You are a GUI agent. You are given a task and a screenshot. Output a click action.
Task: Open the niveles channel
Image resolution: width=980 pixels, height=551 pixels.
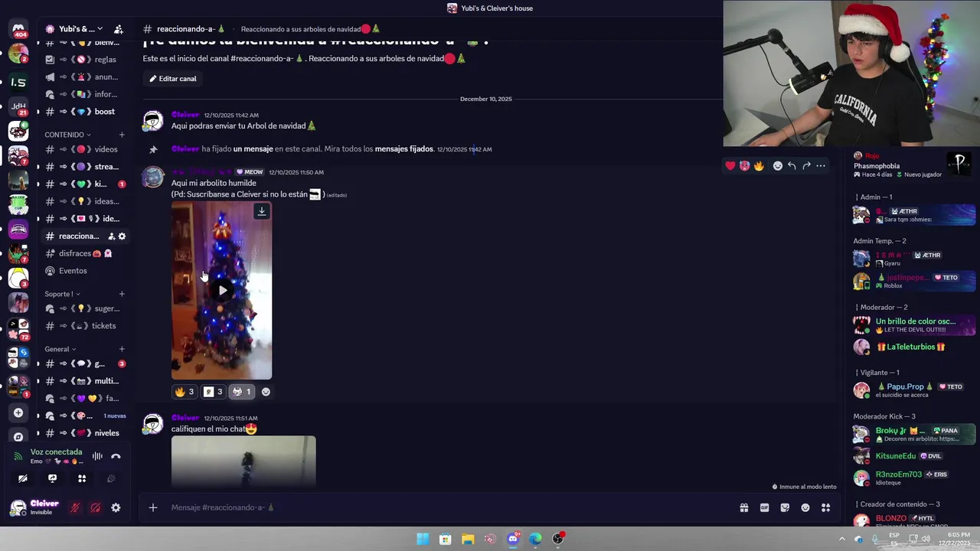84,433
